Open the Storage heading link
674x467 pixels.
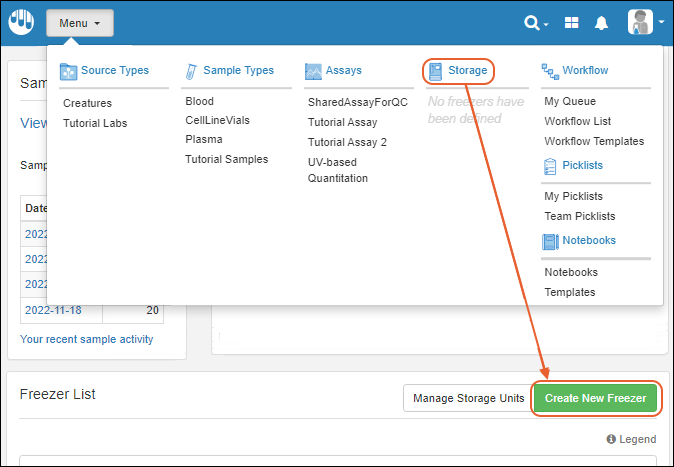click(467, 71)
